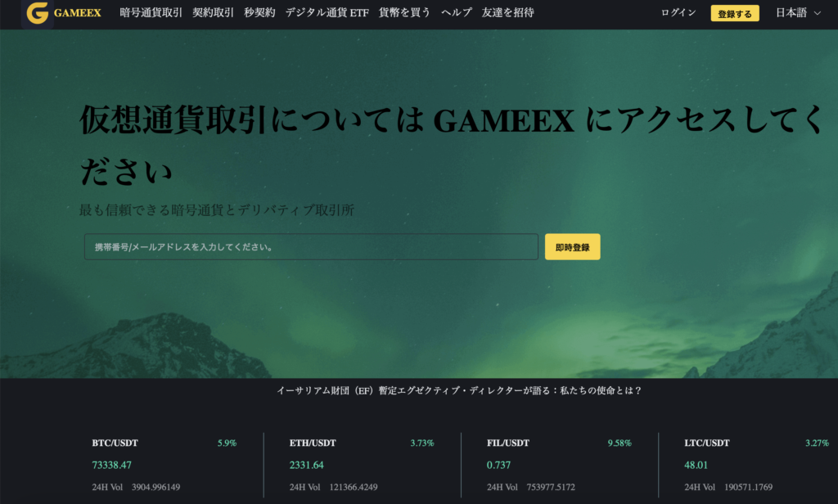Select the FIL/USDT pair label

[x=507, y=443]
